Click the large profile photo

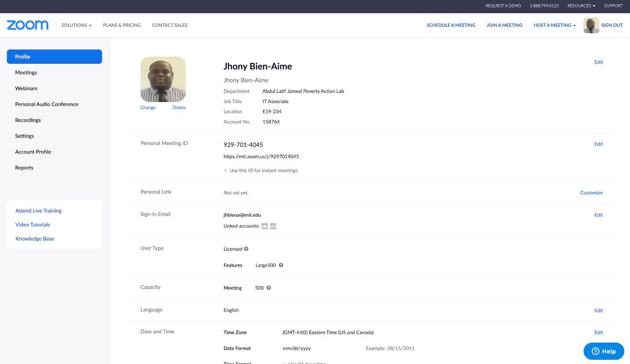(163, 79)
